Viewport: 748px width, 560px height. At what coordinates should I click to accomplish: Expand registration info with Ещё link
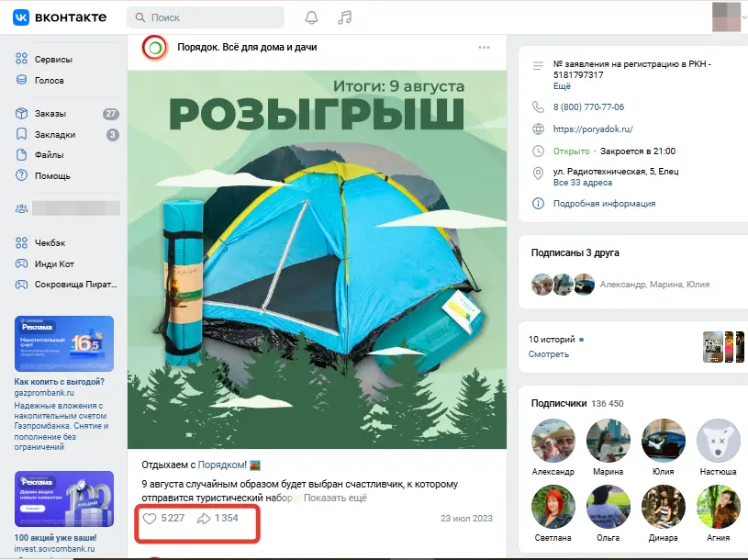(x=562, y=86)
